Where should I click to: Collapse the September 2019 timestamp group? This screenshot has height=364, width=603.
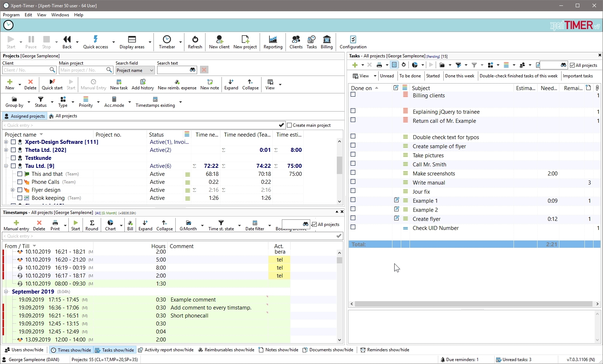click(6, 292)
